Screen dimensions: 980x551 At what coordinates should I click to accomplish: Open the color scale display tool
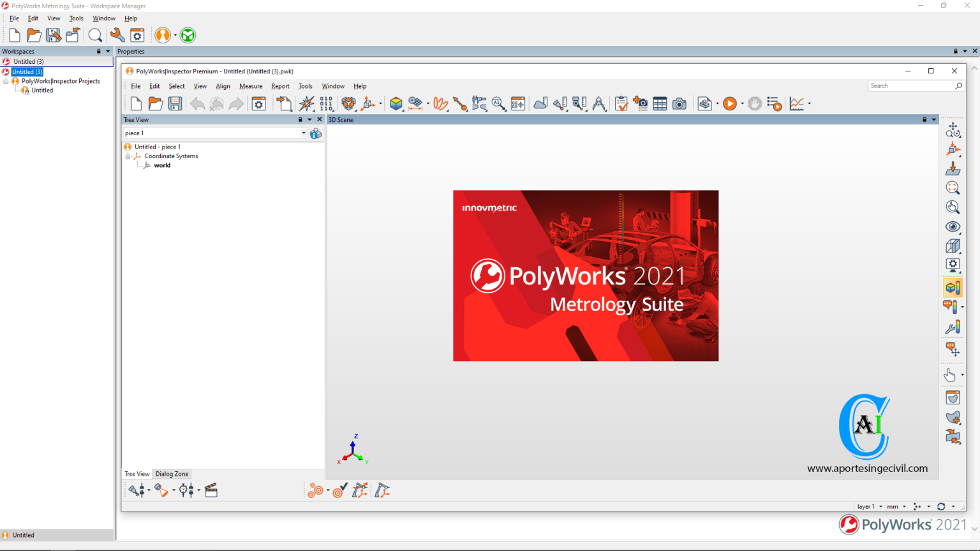tap(953, 287)
